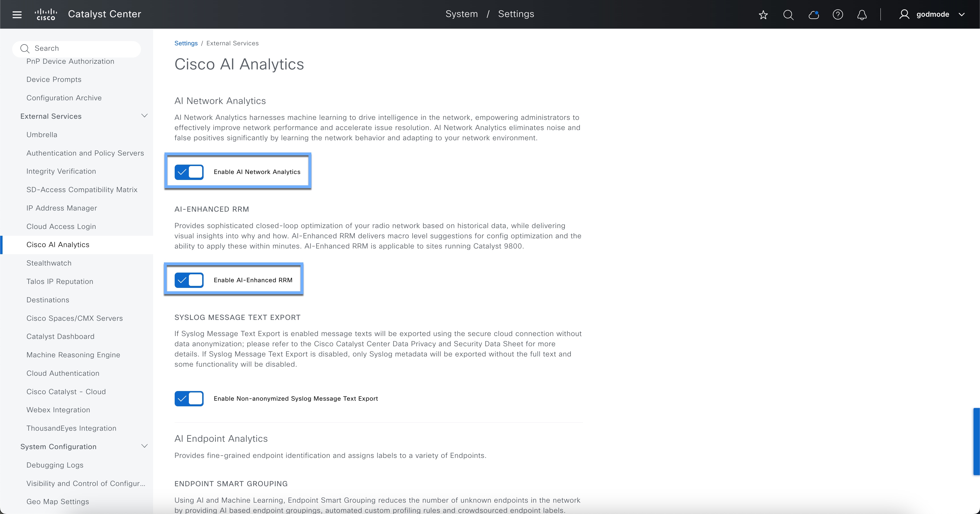The image size is (980, 514).
Task: Open the notifications bell icon
Action: click(x=862, y=15)
